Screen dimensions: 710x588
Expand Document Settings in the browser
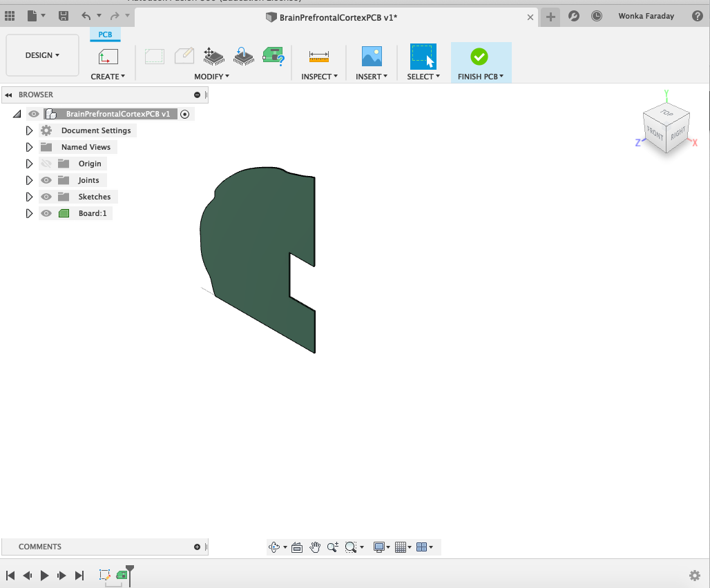tap(29, 130)
